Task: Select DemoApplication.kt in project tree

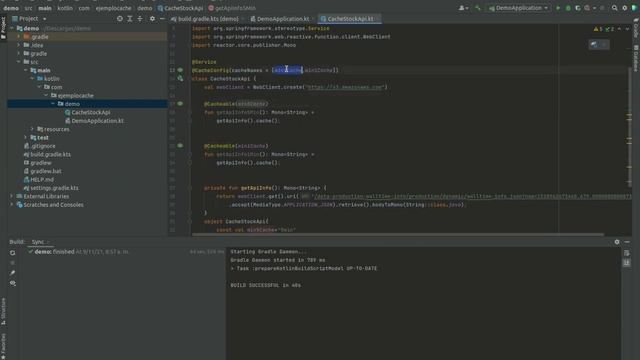Action: point(94,121)
